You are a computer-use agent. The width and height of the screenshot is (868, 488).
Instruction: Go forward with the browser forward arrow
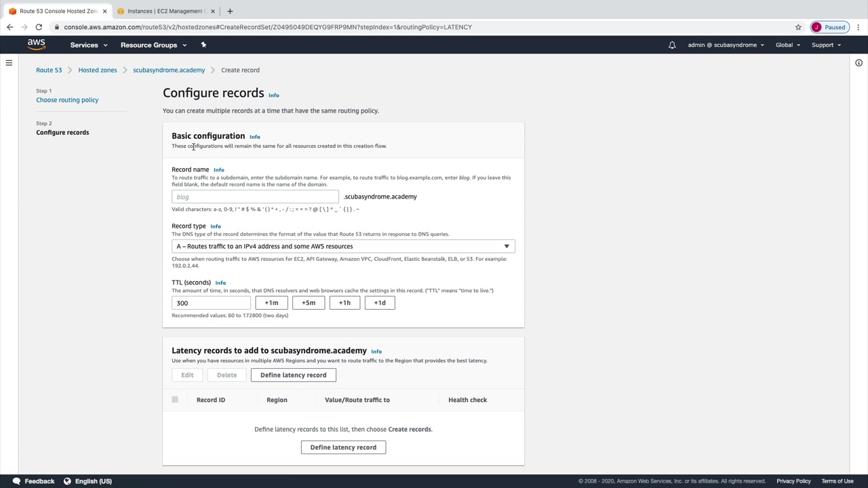coord(24,27)
